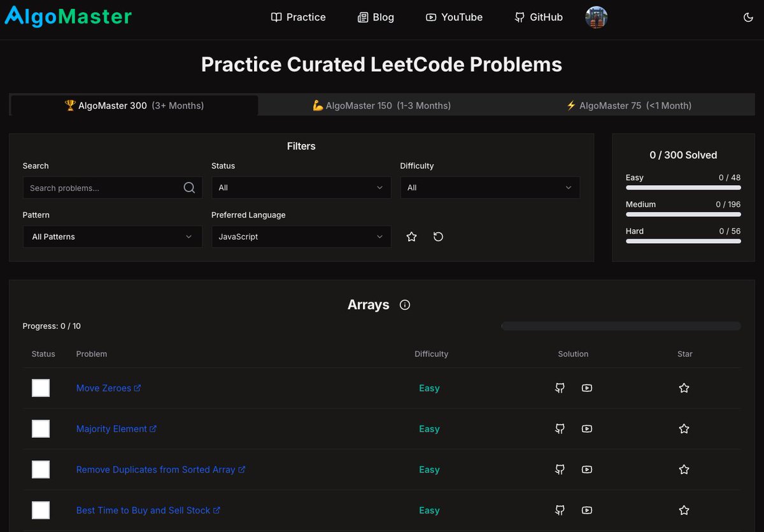Image resolution: width=764 pixels, height=532 pixels.
Task: Click the Arrays section progress bar
Action: click(621, 326)
